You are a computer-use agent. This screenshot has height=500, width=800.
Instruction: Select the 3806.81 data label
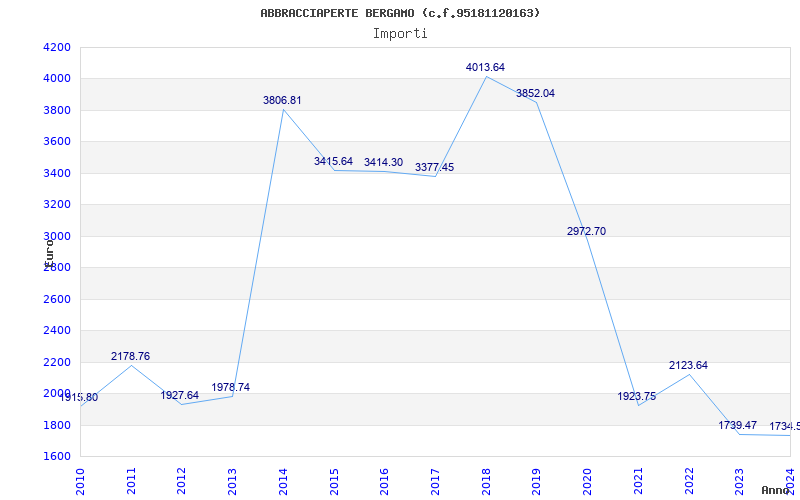[x=282, y=101]
